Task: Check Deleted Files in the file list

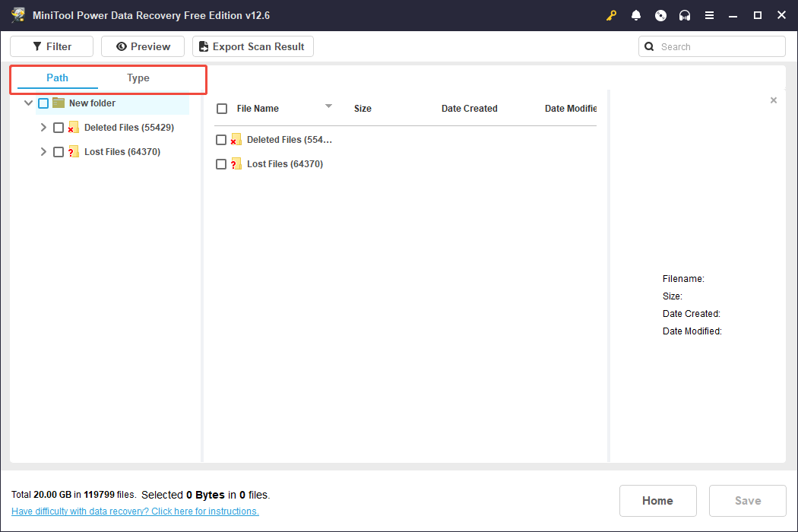Action: pyautogui.click(x=222, y=139)
